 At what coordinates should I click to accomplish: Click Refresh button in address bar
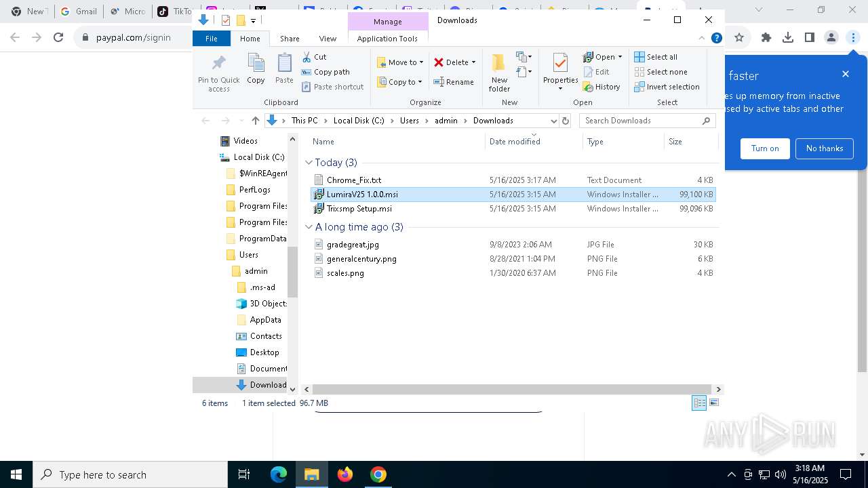(x=566, y=121)
